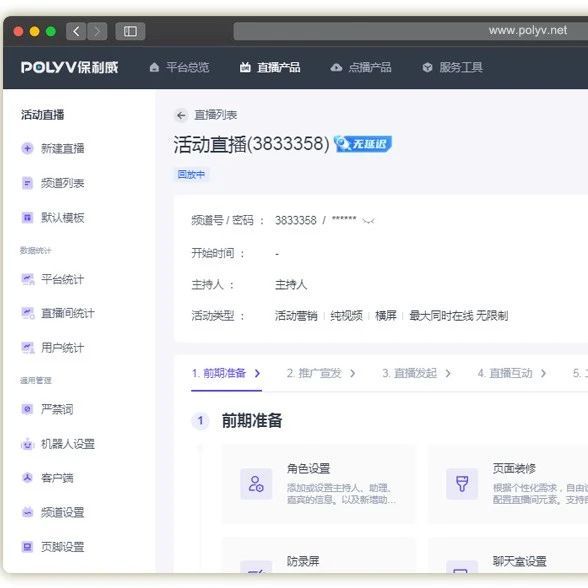Click the 页面装修 paintbrush icon
Screen dimensions: 588x588
pos(462,484)
